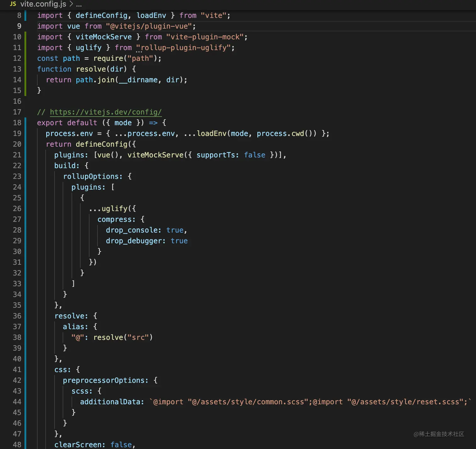Select line number 9 in the gutter
The width and height of the screenshot is (476, 449).
[x=19, y=26]
